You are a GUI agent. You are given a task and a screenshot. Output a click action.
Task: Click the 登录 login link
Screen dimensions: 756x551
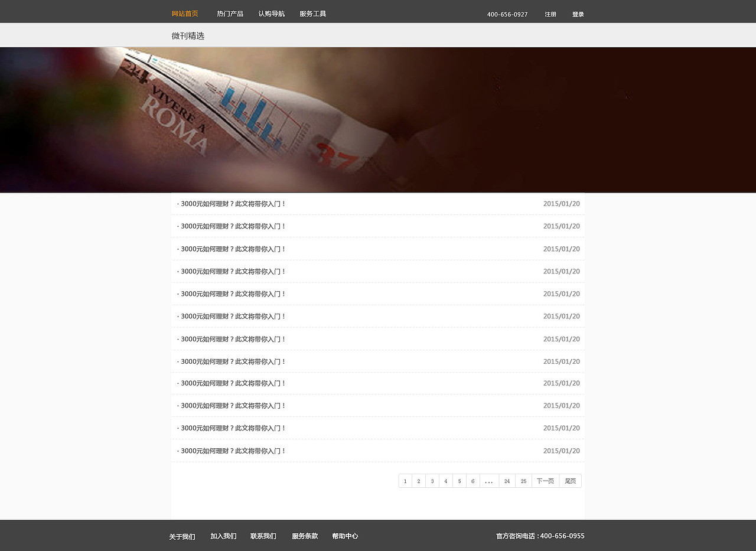pos(578,14)
